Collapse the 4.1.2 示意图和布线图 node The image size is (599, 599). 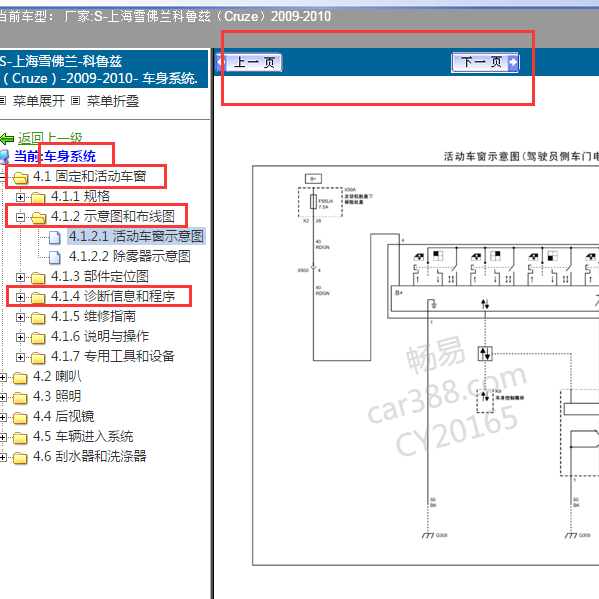pyautogui.click(x=20, y=217)
